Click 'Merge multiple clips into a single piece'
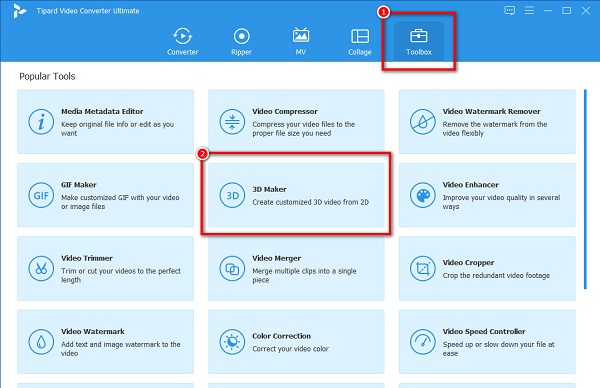 tap(304, 276)
